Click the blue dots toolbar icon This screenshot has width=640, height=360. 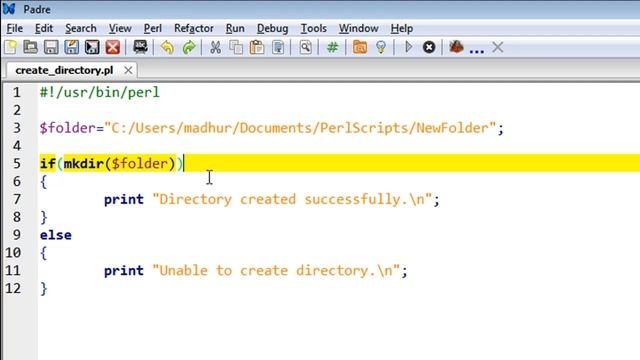(476, 51)
